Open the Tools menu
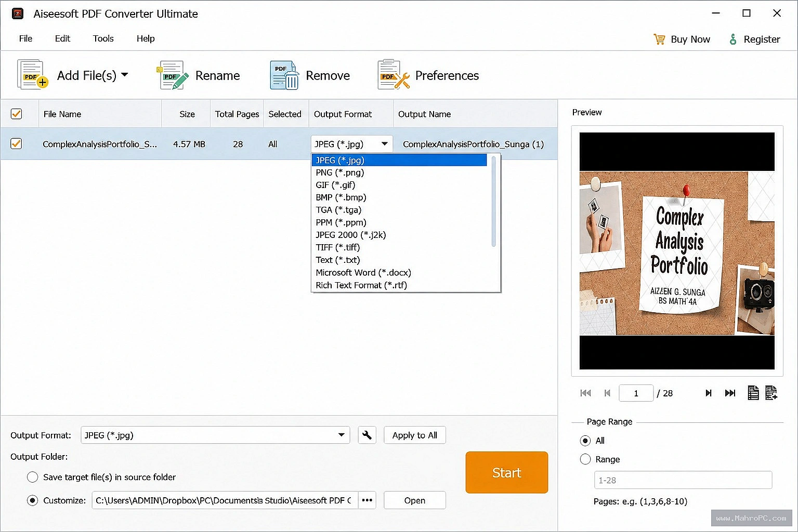This screenshot has height=532, width=798. pos(103,38)
